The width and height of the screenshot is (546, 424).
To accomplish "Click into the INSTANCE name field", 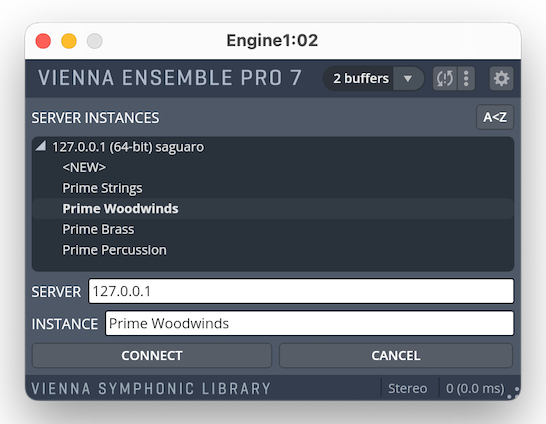I will pos(309,323).
